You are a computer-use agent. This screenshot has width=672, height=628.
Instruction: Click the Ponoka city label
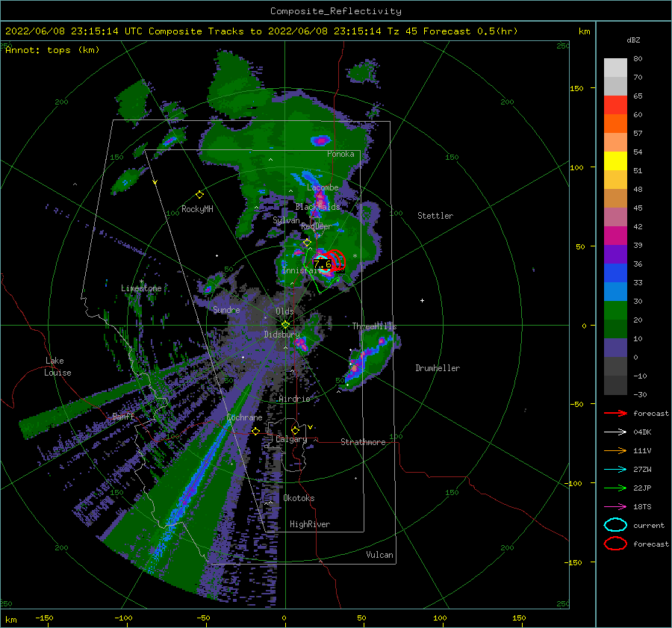click(340, 155)
